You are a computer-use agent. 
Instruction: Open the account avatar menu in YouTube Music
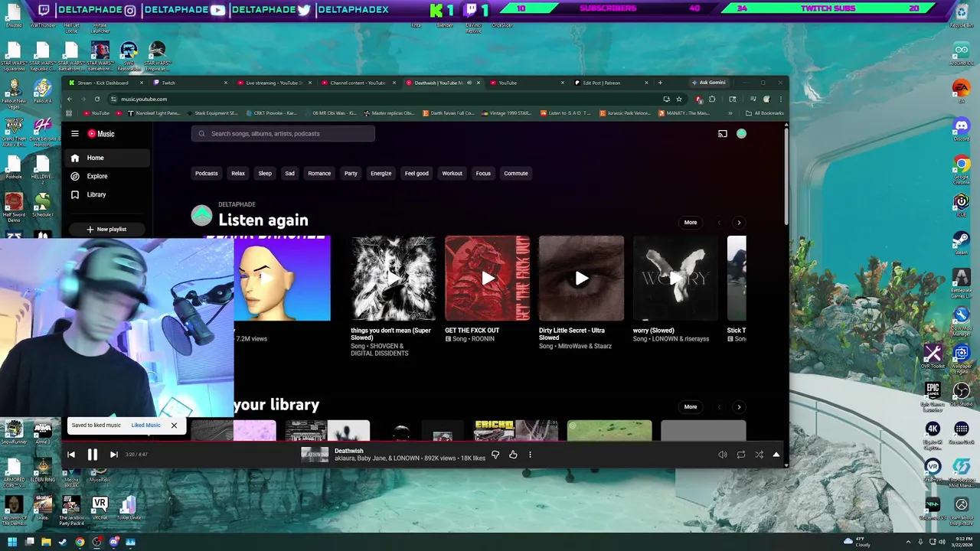click(x=741, y=133)
